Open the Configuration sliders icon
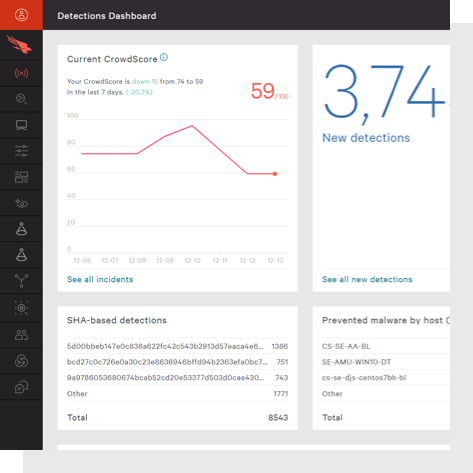Image resolution: width=473 pixels, height=473 pixels. [21, 151]
